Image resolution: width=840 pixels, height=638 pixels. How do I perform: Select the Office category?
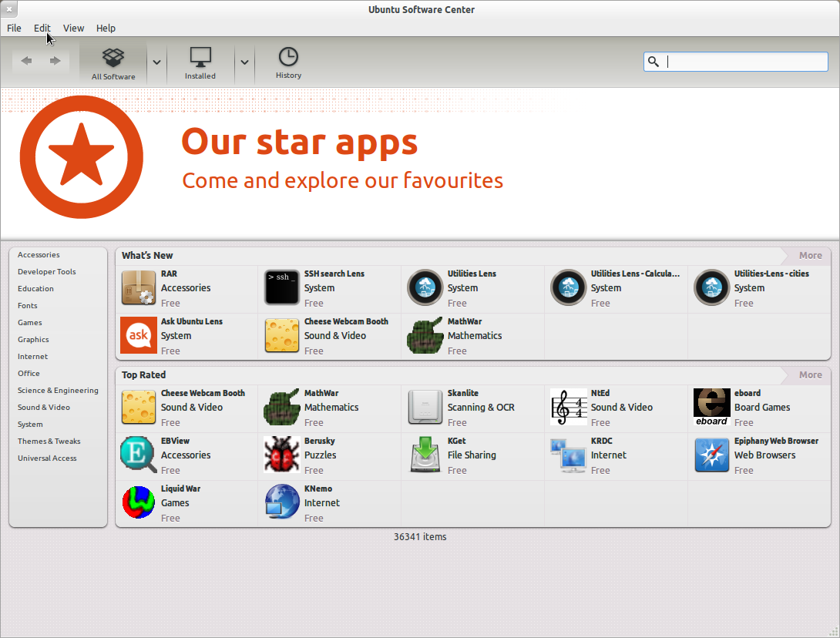click(29, 374)
